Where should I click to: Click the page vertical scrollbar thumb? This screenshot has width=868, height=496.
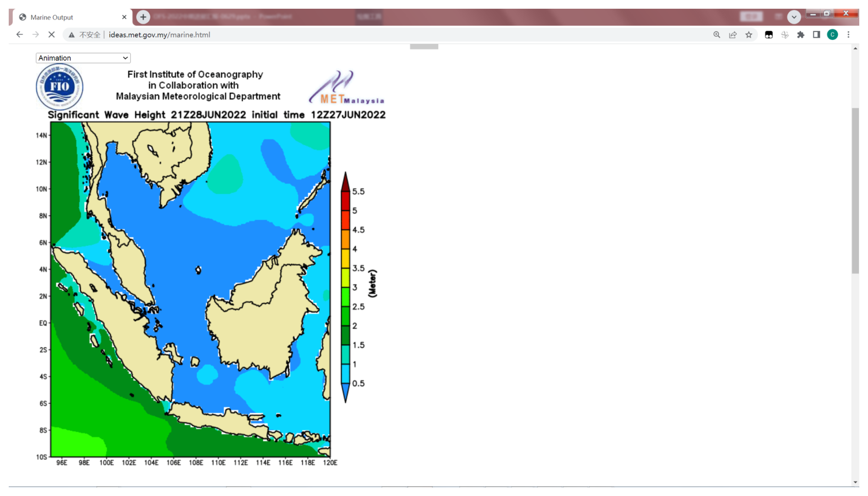pos(855,190)
